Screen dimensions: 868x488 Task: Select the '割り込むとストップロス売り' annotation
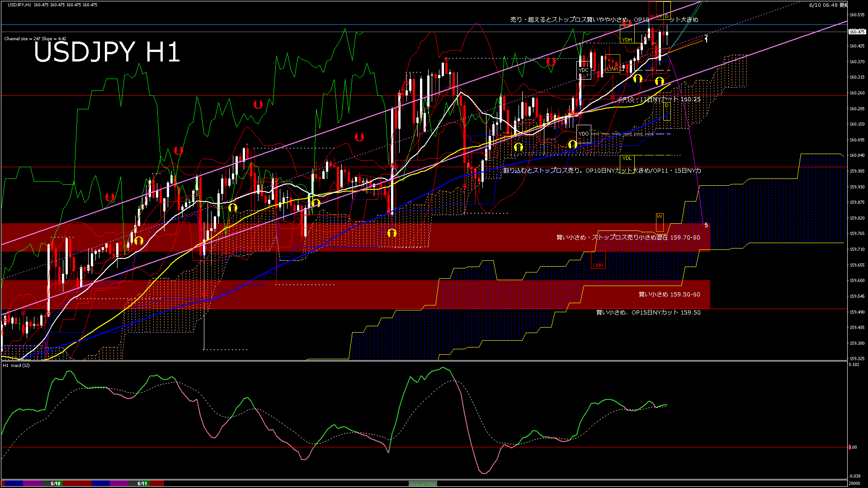602,170
